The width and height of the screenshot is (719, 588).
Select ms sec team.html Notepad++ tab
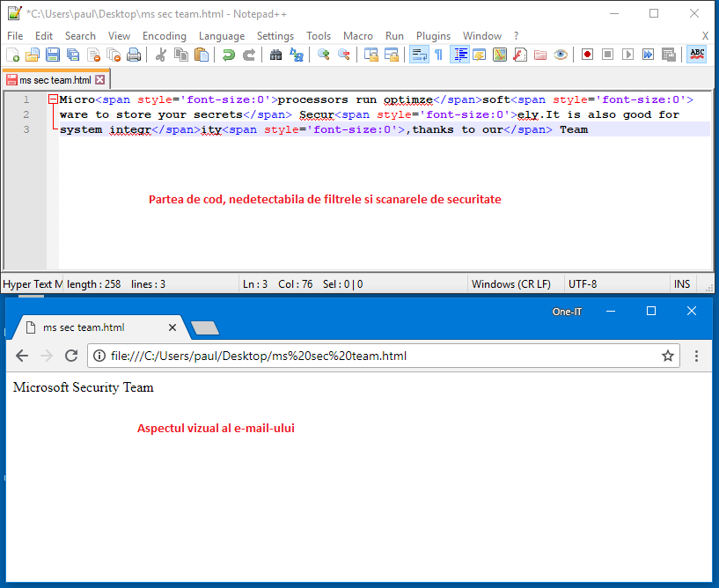(x=55, y=80)
